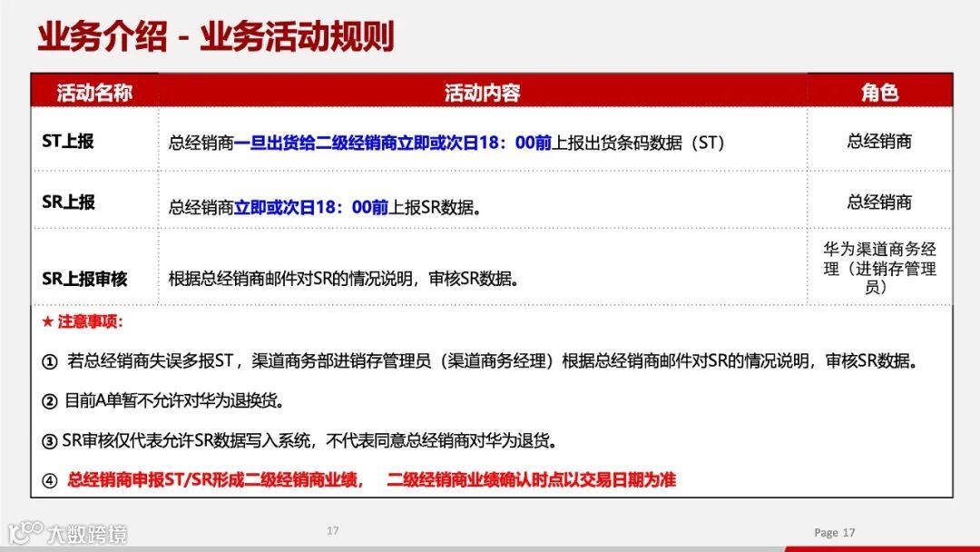
Task: Select the 活动内容 column header
Action: click(x=483, y=93)
